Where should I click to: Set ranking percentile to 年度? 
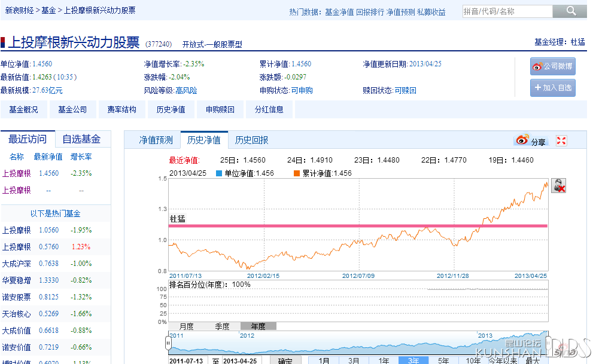coord(259,326)
